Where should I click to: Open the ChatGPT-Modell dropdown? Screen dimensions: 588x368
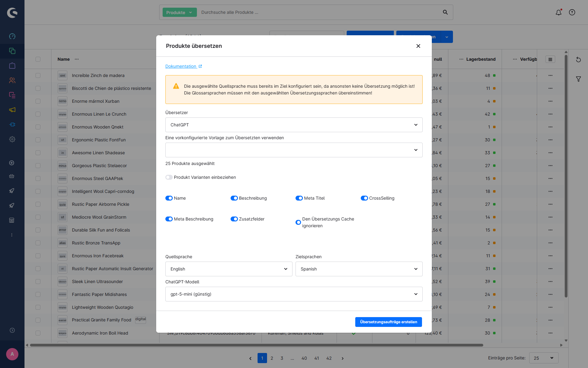[294, 294]
